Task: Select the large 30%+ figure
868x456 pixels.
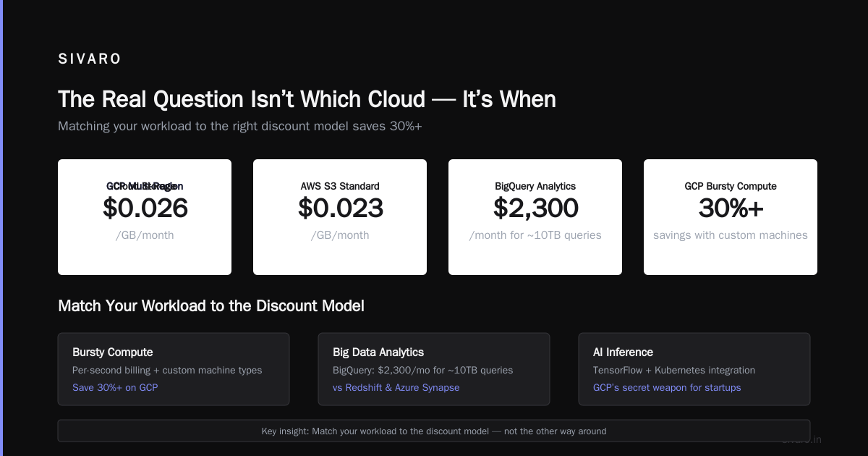Action: (731, 208)
